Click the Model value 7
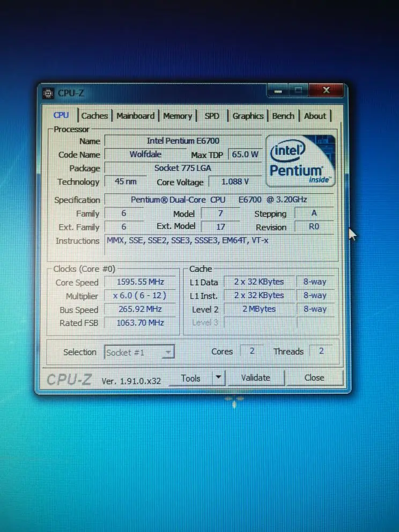The image size is (399, 532). coord(220,213)
